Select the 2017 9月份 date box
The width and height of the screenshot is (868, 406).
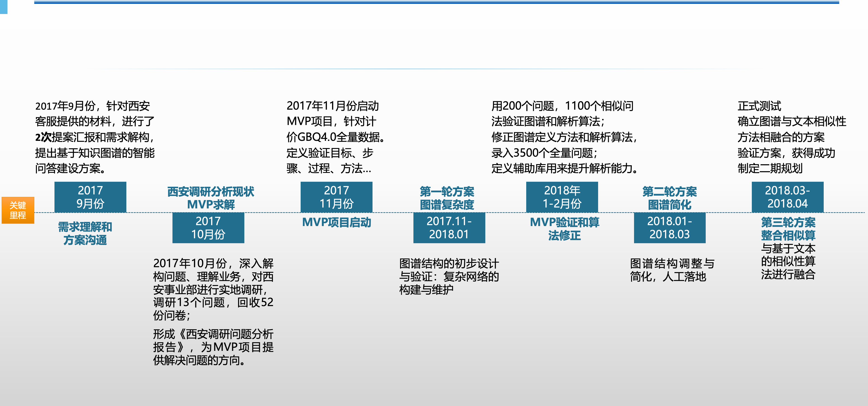click(x=90, y=197)
